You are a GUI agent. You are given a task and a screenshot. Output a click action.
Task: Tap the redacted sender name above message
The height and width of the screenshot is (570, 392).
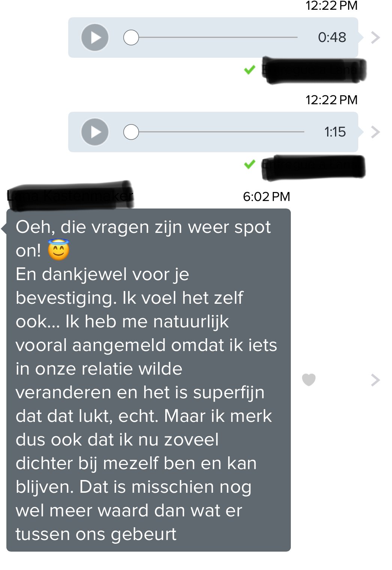tap(70, 195)
